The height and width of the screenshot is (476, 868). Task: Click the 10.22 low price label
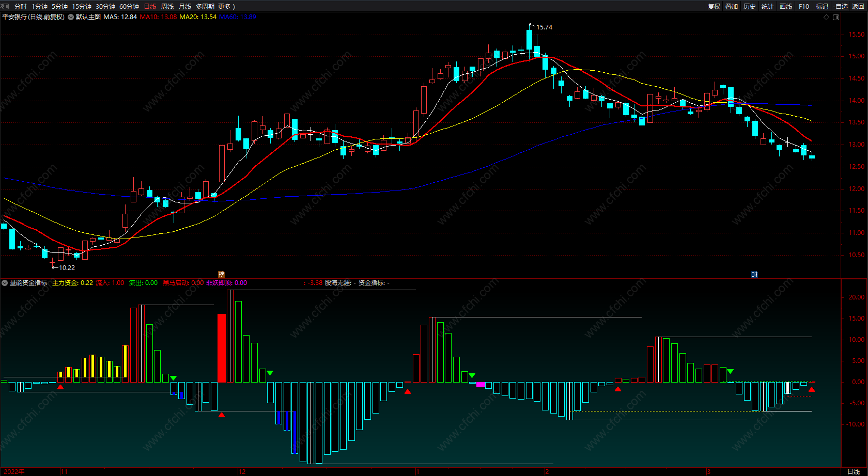[67, 268]
